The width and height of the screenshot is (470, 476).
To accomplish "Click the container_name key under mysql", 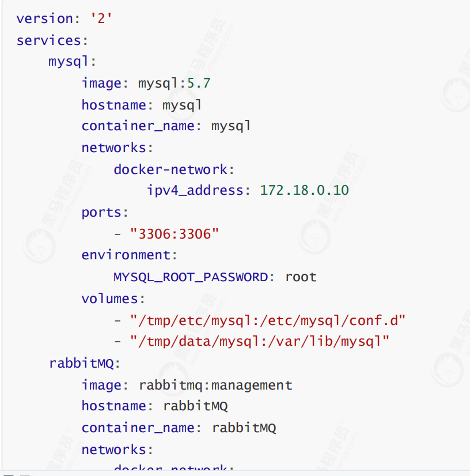I will [x=138, y=126].
